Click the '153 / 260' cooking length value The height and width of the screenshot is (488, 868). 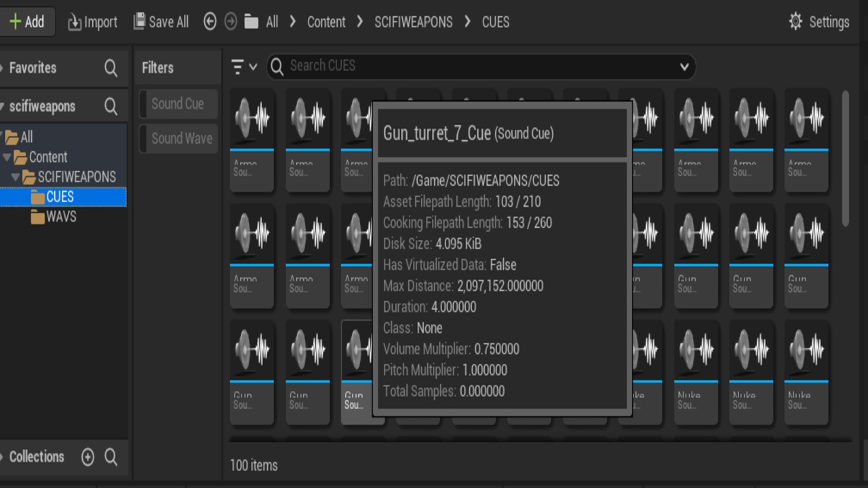pyautogui.click(x=529, y=223)
